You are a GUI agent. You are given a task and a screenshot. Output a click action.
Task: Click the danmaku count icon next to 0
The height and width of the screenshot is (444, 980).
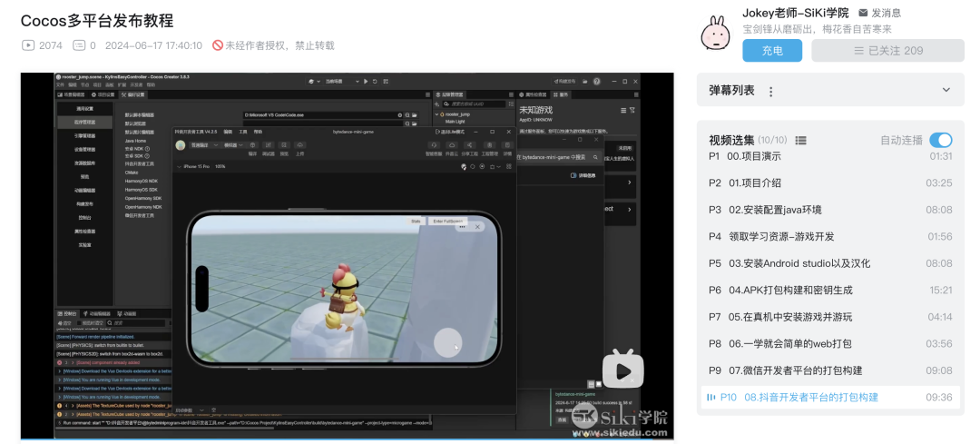point(79,45)
